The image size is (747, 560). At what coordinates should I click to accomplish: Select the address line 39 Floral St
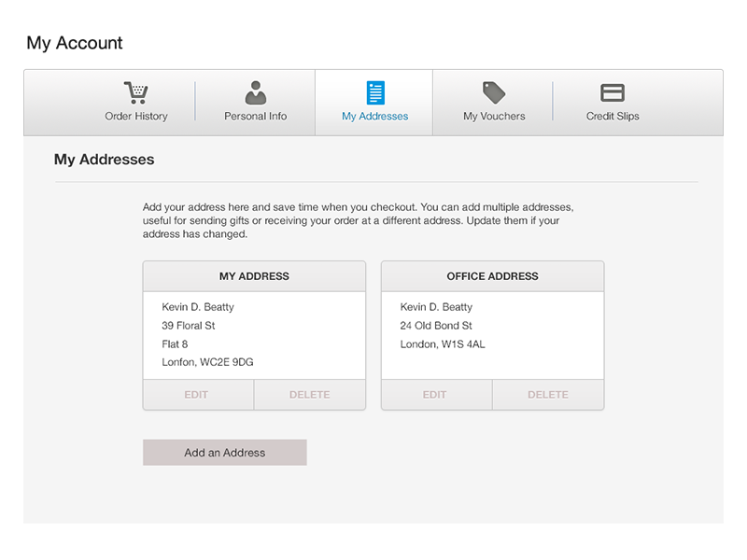coord(186,325)
